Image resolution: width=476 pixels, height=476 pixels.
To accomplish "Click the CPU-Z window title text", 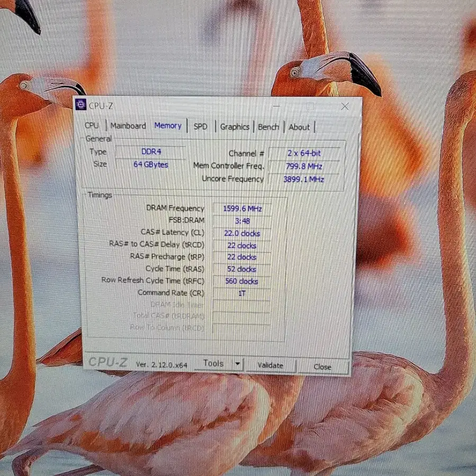I will tap(101, 106).
